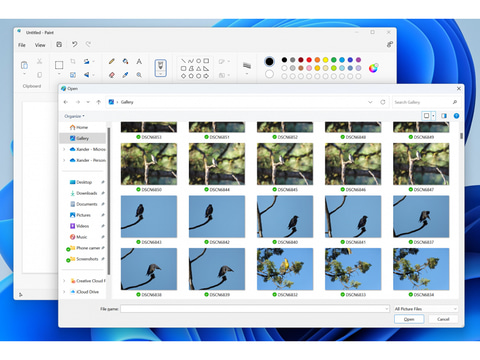The image size is (480, 360).
Task: Open the Shape outline dropdown in Paint
Action: 228,61
